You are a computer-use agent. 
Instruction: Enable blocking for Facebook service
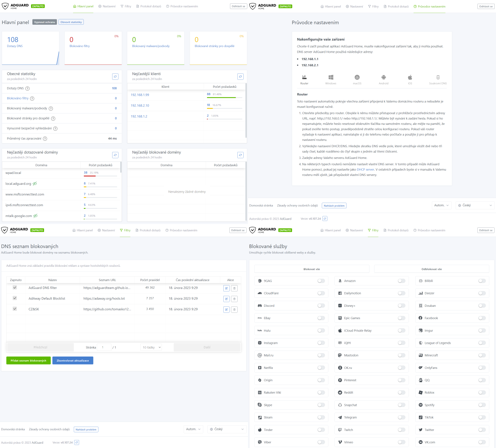[x=482, y=318]
